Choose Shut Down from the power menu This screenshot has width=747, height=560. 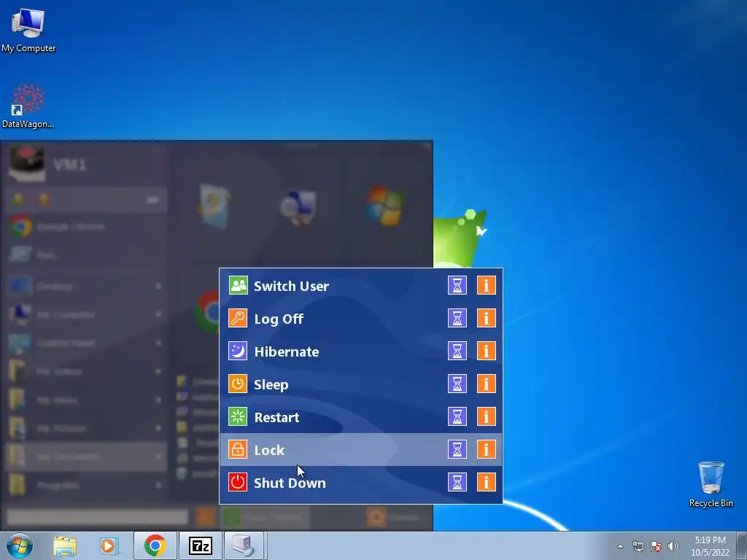pyautogui.click(x=360, y=483)
